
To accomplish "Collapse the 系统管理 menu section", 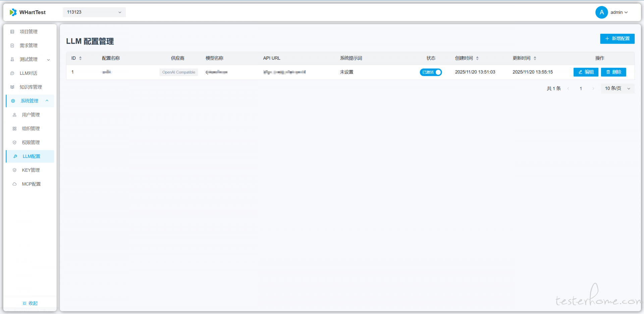I will click(x=47, y=101).
